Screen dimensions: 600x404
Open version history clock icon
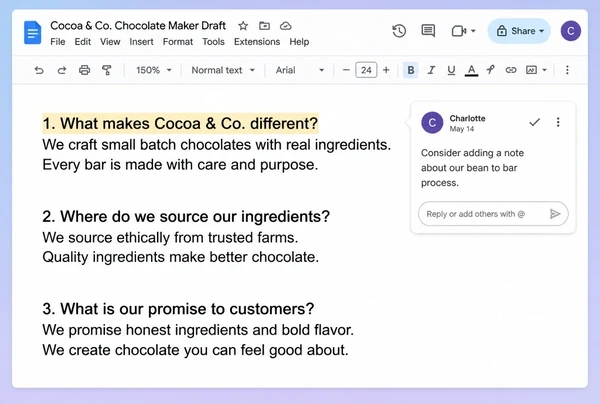pos(399,31)
